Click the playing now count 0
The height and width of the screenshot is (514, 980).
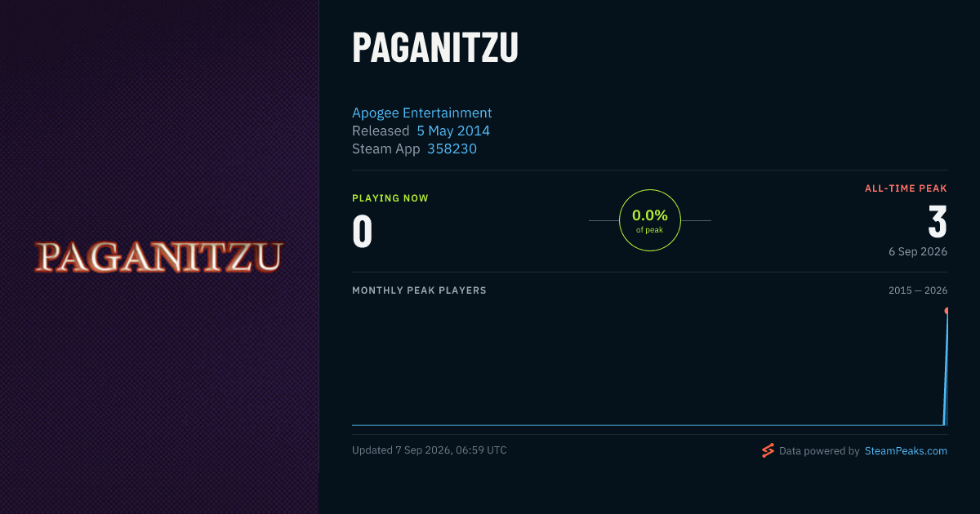363,232
